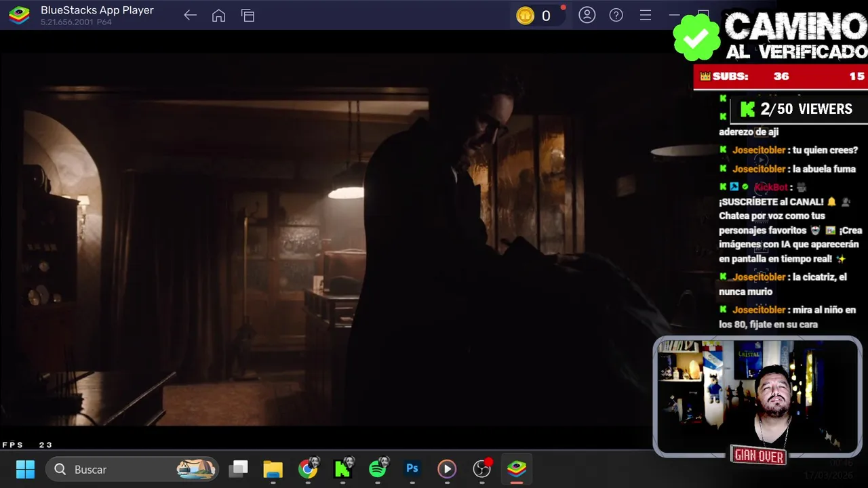Click the GIAN OVER name badge
Image resolution: width=868 pixels, height=488 pixels.
coord(759,456)
